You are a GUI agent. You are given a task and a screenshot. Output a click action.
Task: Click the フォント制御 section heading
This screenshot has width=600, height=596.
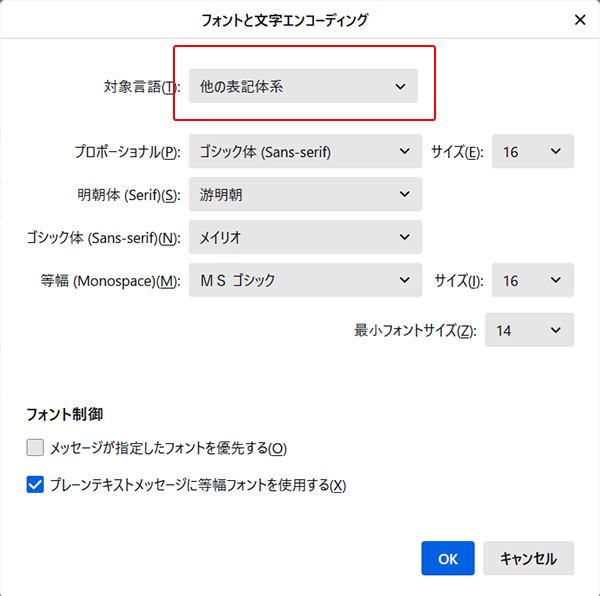point(64,414)
